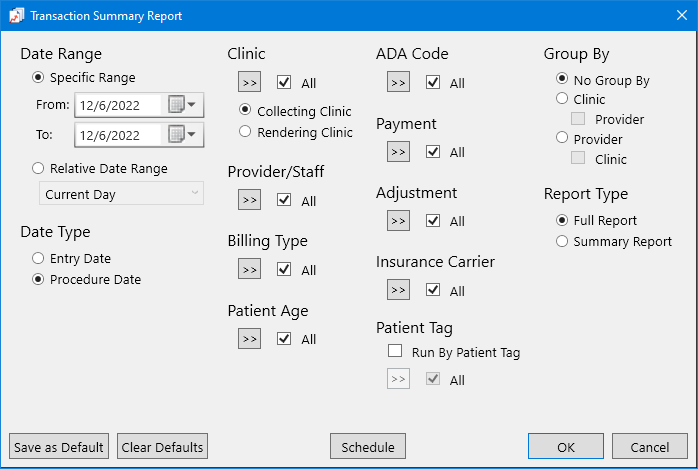Uncheck the Clinic All checkbox
Screen dimensions: 698x469
pyautogui.click(x=284, y=83)
